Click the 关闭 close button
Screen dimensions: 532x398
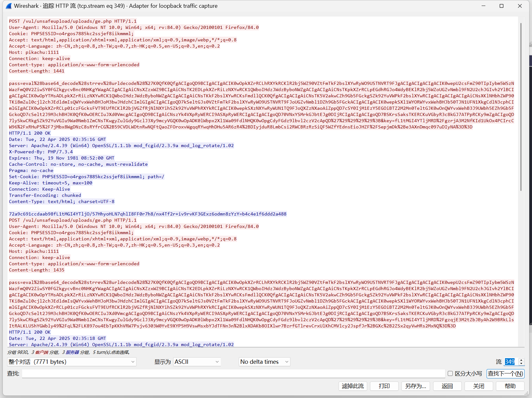point(479,386)
